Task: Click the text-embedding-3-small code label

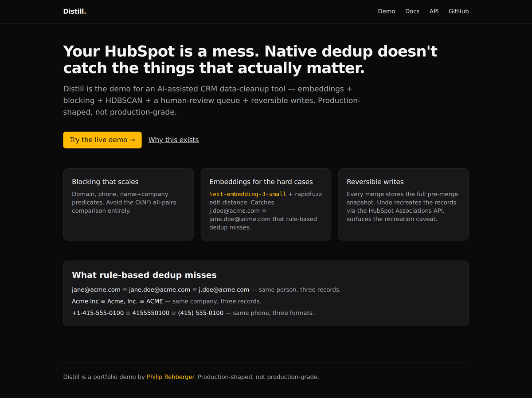Action: point(248,194)
